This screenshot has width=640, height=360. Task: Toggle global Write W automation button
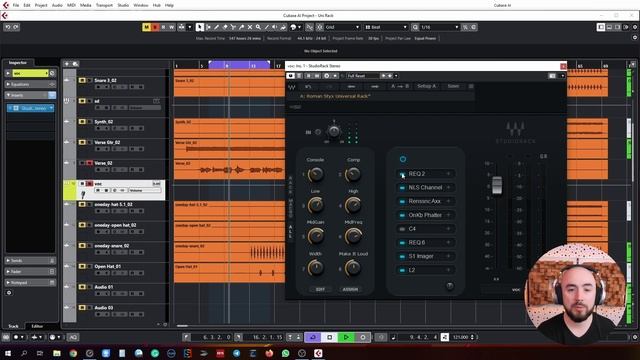tap(171, 27)
